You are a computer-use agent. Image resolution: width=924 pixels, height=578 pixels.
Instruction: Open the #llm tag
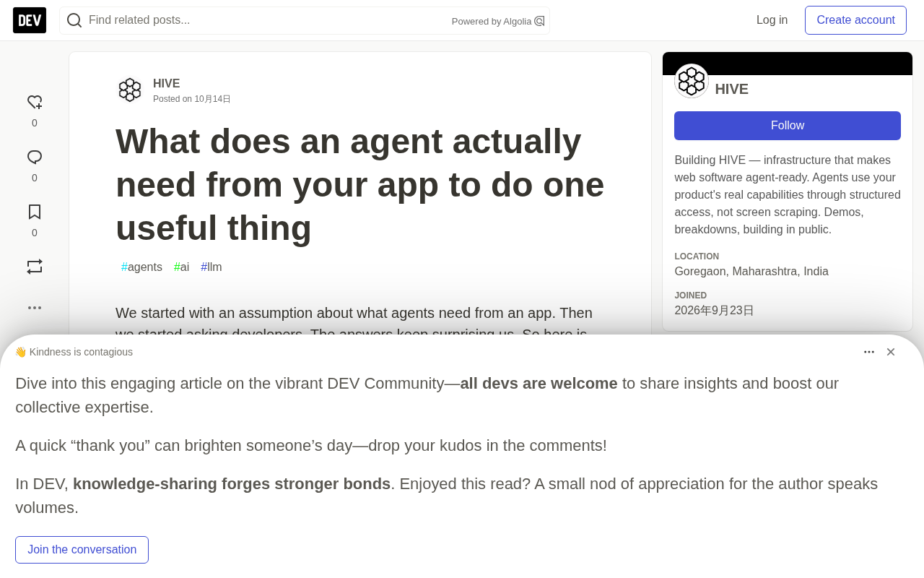(212, 267)
